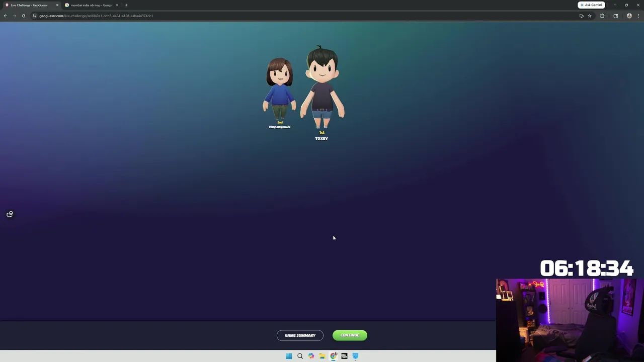The height and width of the screenshot is (362, 644).
Task: Open the black-and-white app icon in taskbar
Action: [x=344, y=356]
